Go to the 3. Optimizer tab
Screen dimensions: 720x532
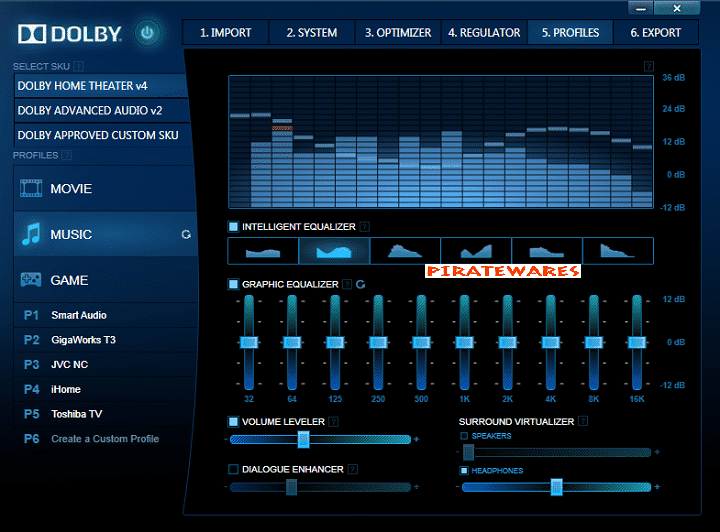pos(398,33)
